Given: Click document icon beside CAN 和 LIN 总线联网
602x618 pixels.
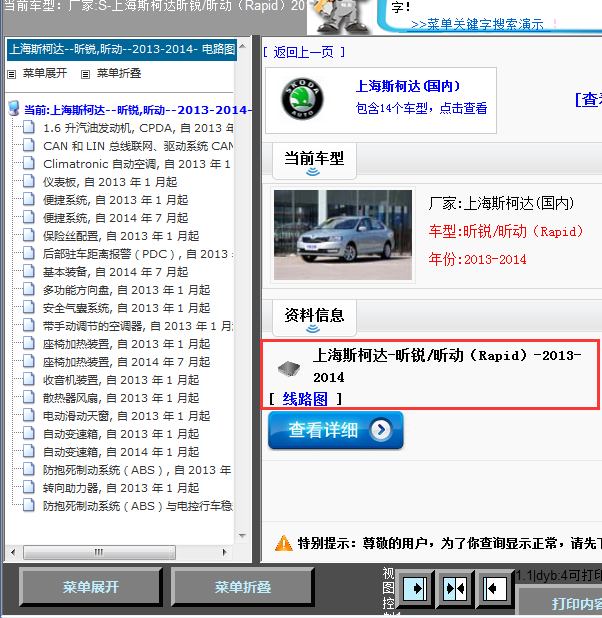Looking at the screenshot, I should click(28, 145).
